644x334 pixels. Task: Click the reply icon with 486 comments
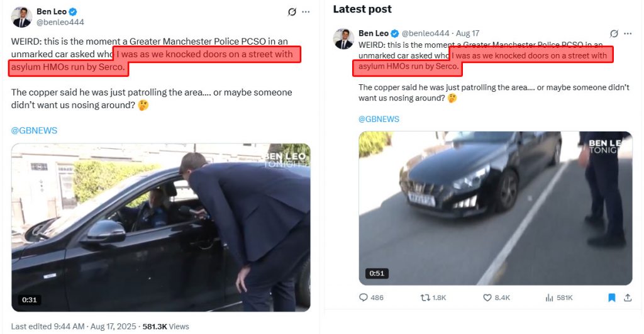[x=363, y=298]
